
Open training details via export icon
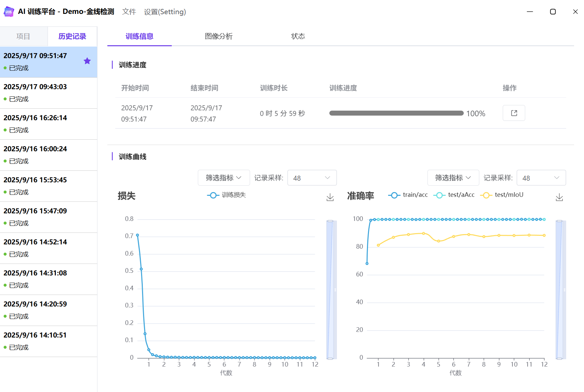(514, 113)
